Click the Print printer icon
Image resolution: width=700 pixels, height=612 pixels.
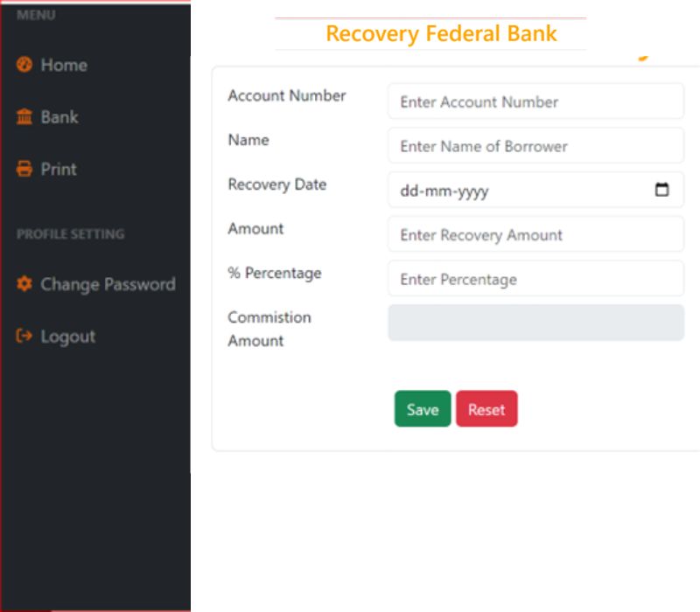(x=24, y=169)
